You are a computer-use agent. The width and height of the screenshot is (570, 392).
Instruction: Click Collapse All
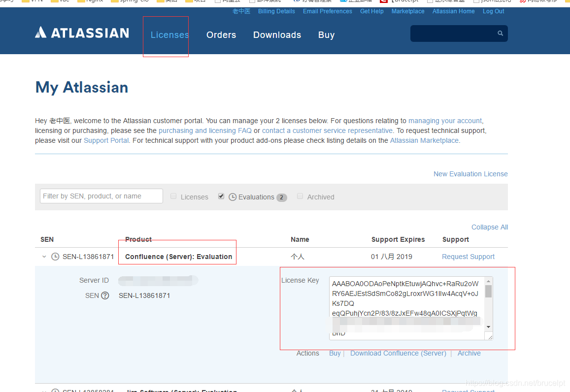coord(490,227)
